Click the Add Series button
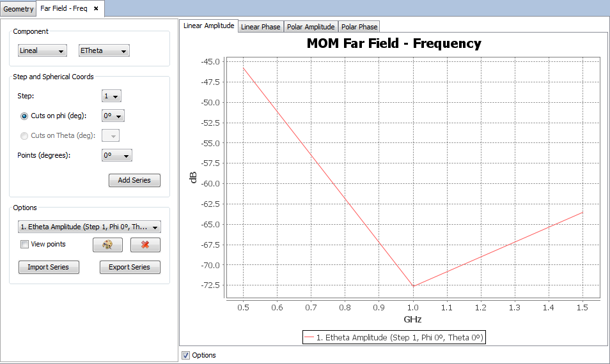610x364 pixels. (134, 180)
